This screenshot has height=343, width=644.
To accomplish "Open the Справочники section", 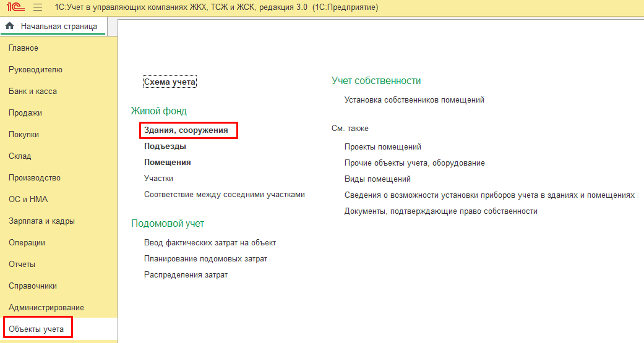I will click(33, 286).
